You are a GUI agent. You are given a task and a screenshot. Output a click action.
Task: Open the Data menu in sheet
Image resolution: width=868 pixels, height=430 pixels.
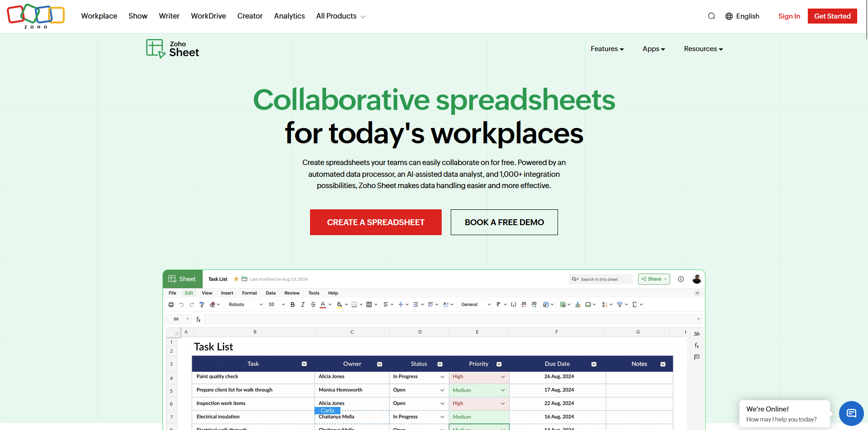(x=271, y=293)
